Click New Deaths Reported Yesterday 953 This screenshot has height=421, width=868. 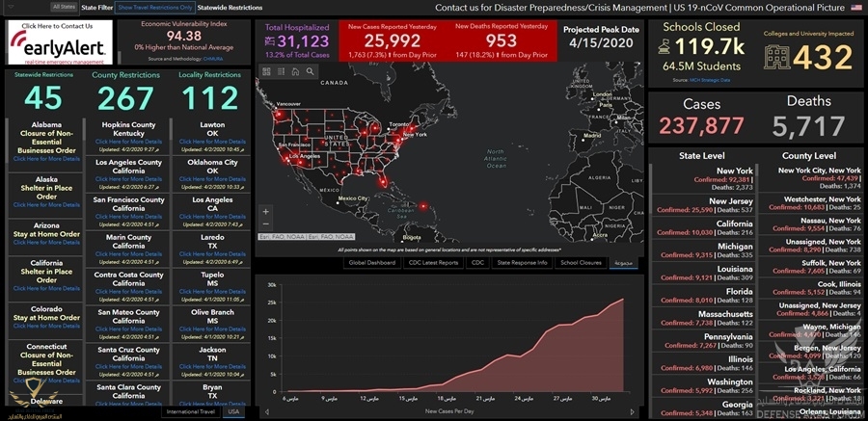[501, 40]
